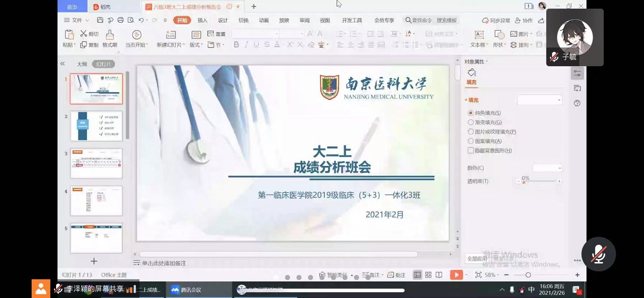The image size is (644, 298).
Task: Switch to the Outline (大纲) tab
Action: 82,64
